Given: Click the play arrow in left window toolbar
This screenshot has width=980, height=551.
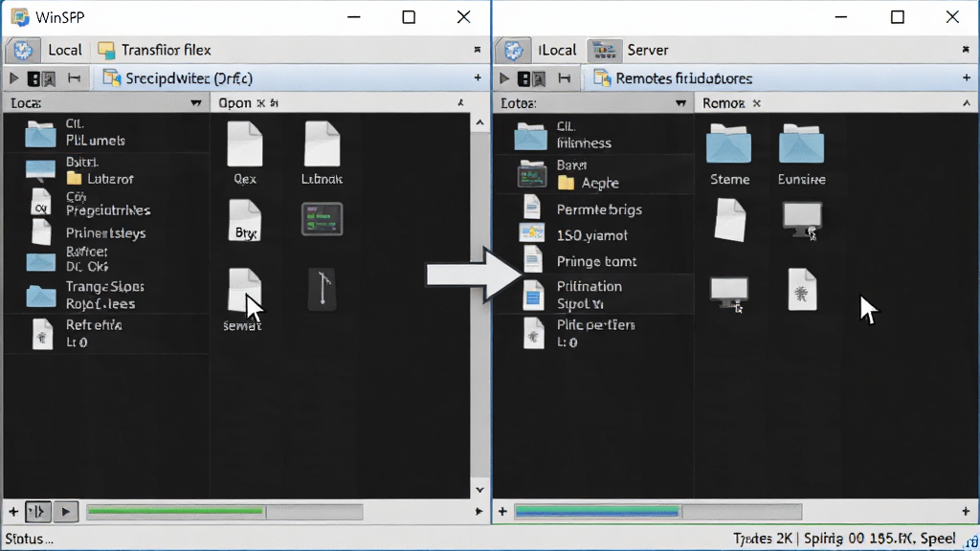Looking at the screenshot, I should [13, 78].
